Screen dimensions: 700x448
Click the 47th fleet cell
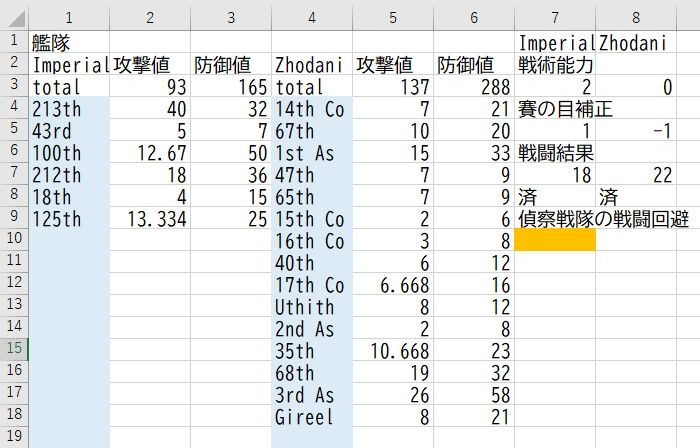click(x=312, y=174)
